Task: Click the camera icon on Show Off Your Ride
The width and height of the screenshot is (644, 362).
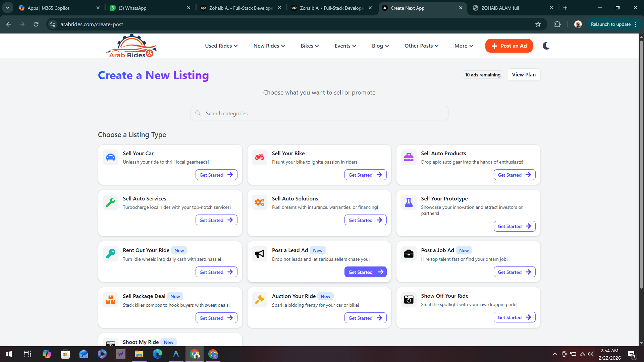Action: 408,299
